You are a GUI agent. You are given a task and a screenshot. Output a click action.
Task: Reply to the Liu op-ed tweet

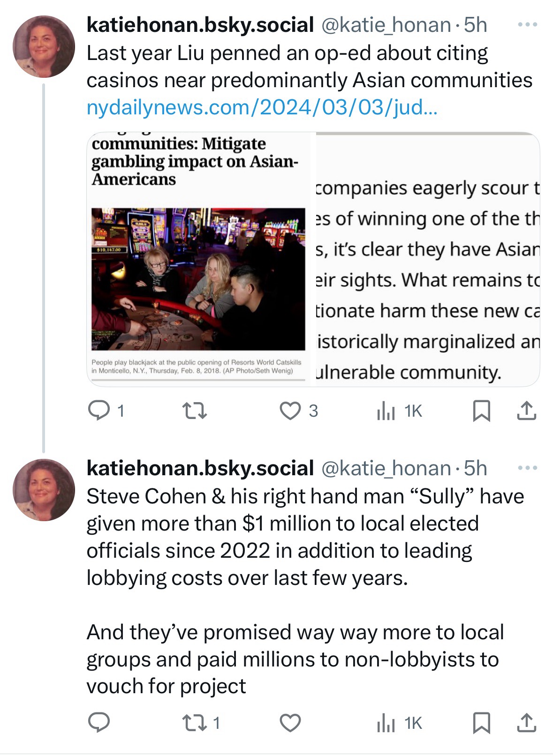click(99, 411)
